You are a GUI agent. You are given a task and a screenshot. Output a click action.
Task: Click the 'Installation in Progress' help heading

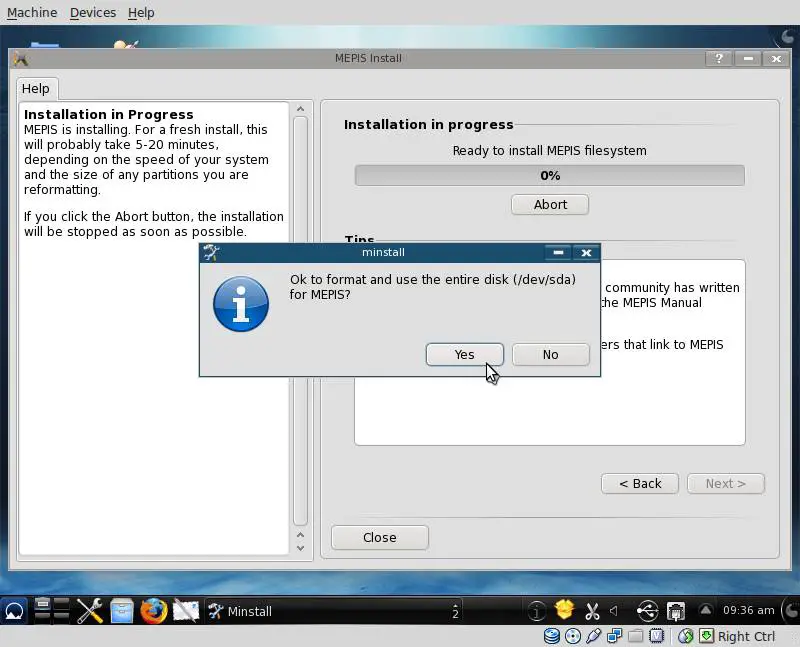tap(109, 114)
